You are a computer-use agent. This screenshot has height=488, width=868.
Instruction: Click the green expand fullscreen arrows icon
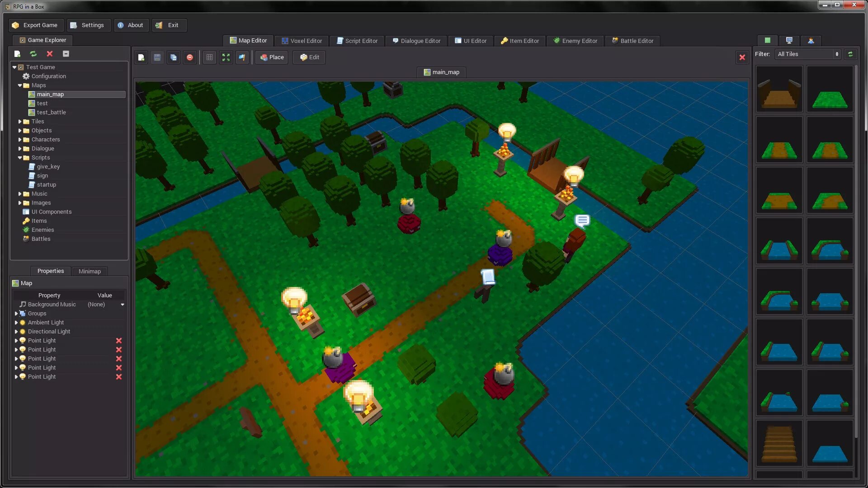pyautogui.click(x=226, y=57)
